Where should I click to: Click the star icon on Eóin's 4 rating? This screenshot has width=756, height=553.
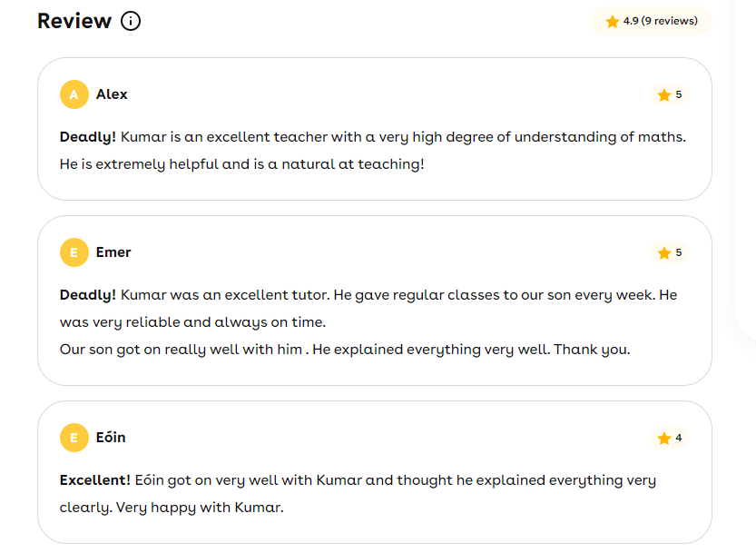tap(663, 438)
